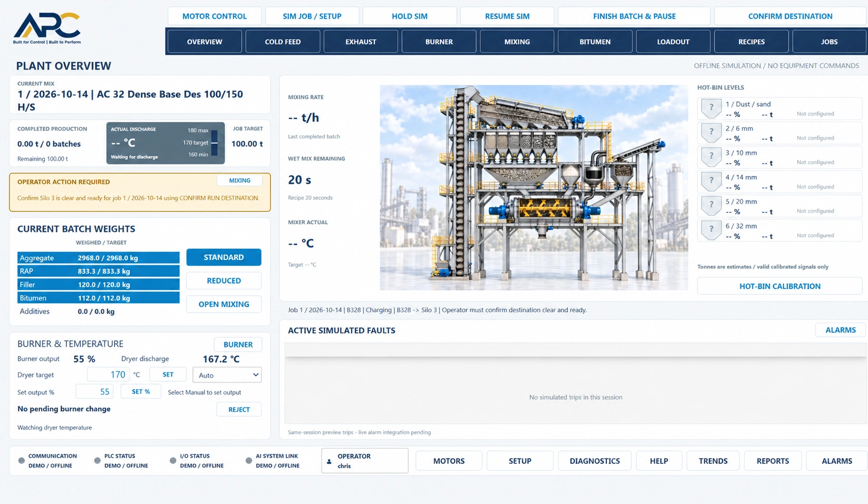Click the job target 100.00 t value
Viewport: 868px width, 504px height.
coord(247,144)
